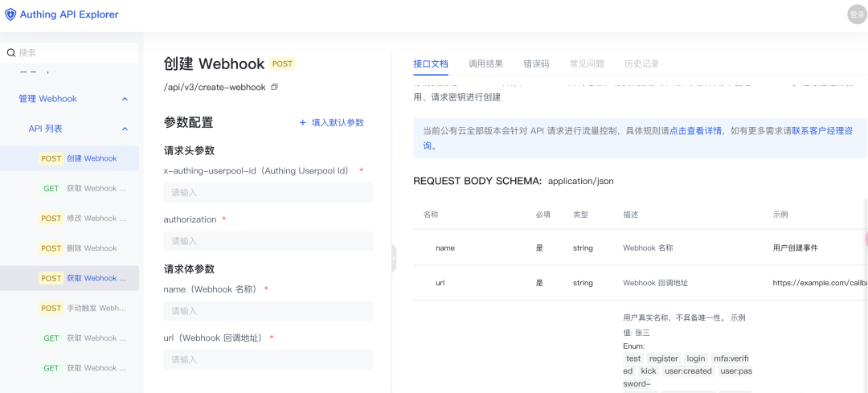The image size is (868, 393).
Task: Click 填入默认参数 button
Action: tap(332, 122)
